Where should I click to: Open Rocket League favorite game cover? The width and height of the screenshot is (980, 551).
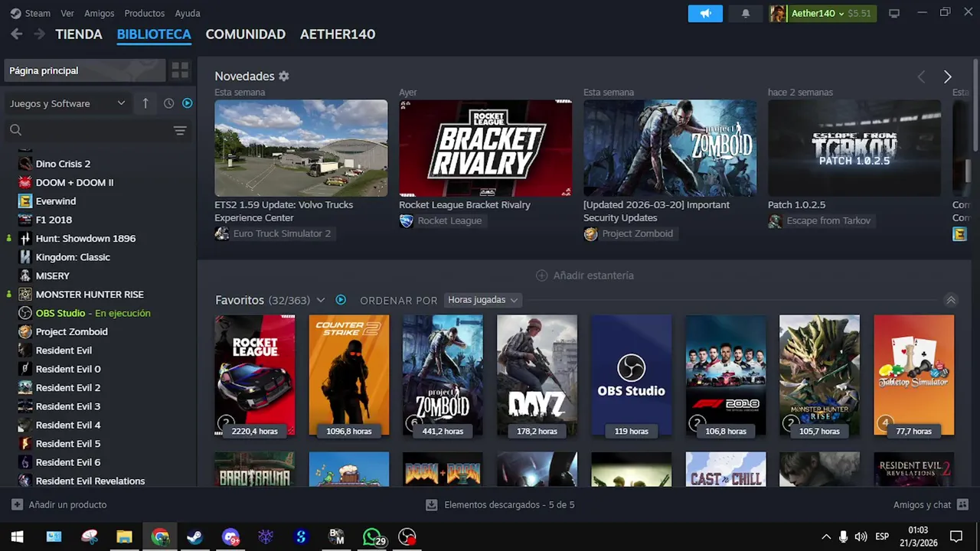(255, 375)
